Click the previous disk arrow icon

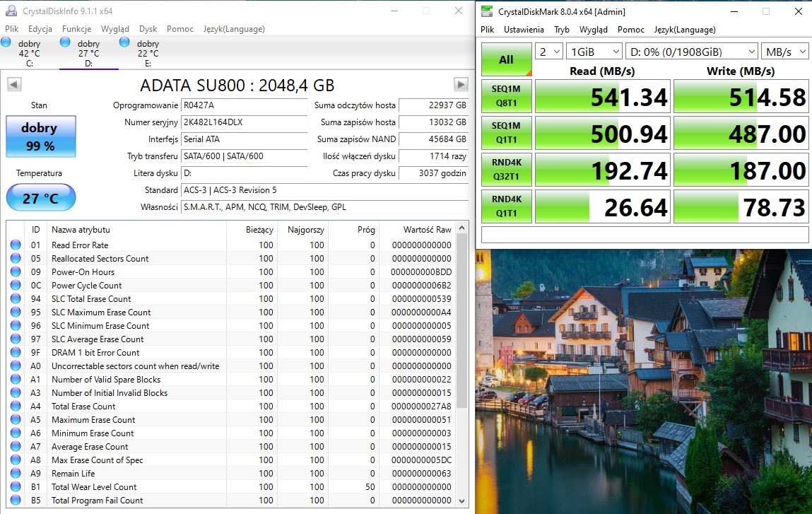click(x=13, y=85)
